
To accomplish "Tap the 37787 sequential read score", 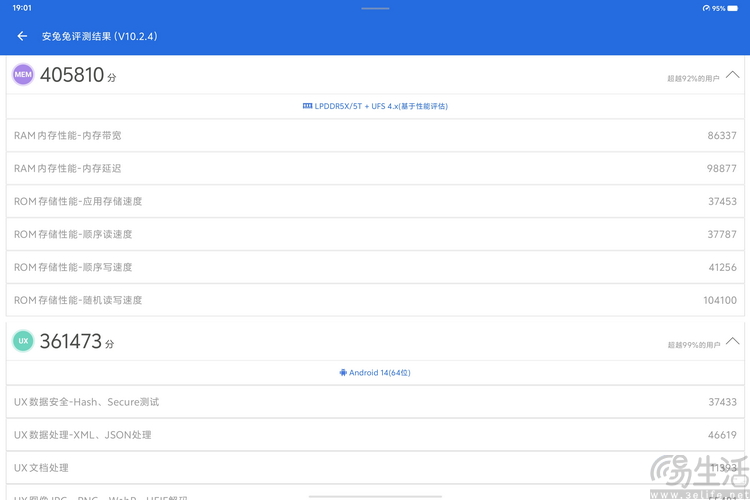I will pyautogui.click(x=722, y=234).
